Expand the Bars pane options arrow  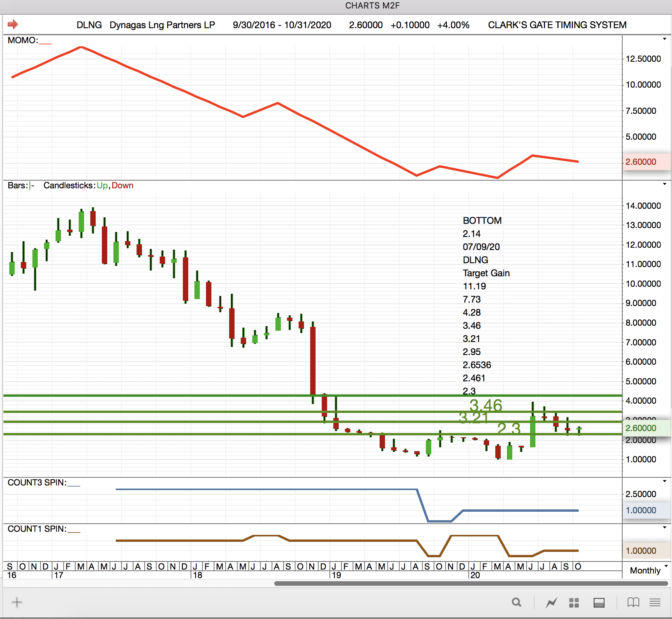click(x=665, y=184)
